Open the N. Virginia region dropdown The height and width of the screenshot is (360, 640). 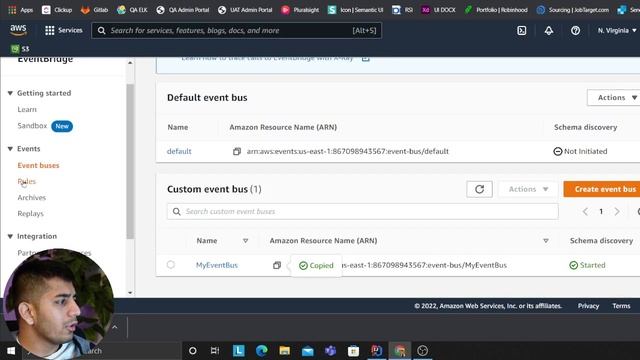pos(617,31)
